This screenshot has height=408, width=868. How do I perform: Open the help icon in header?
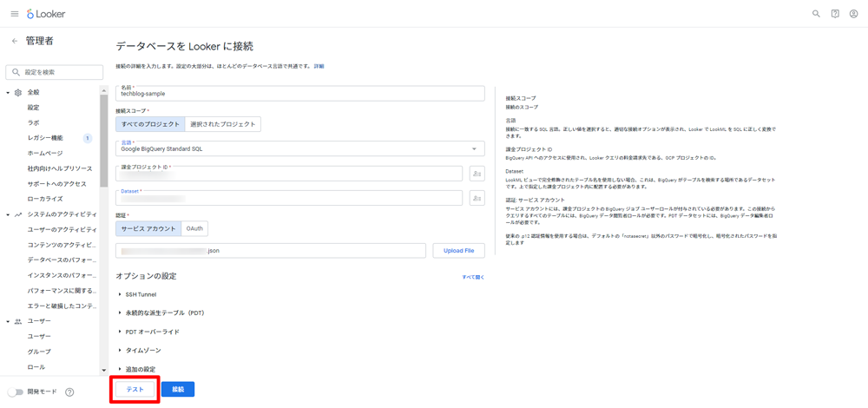[x=835, y=14]
